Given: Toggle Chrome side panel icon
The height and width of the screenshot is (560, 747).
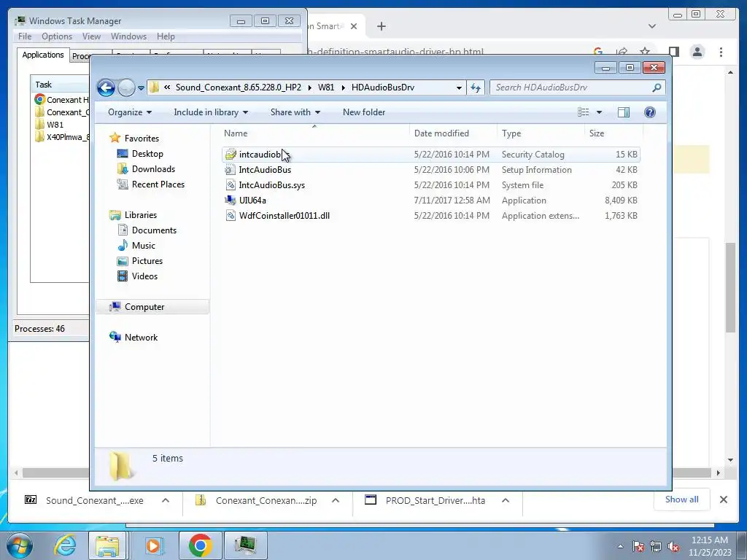Looking at the screenshot, I should [x=673, y=52].
